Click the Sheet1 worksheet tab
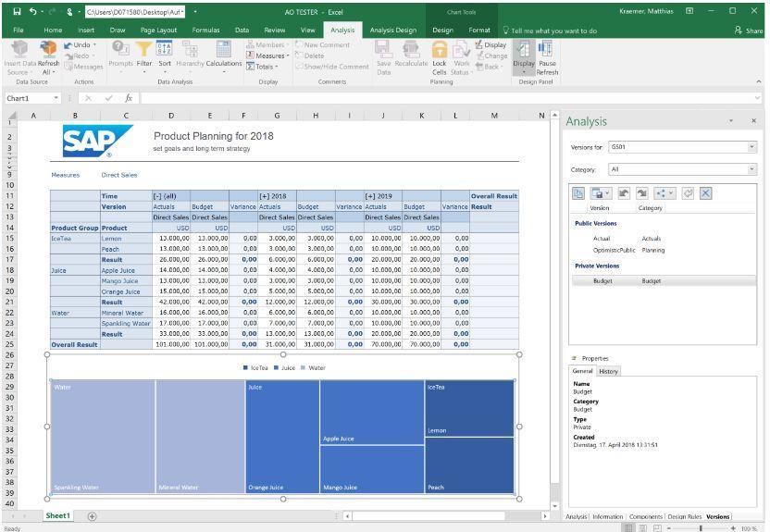Image resolution: width=770 pixels, height=532 pixels. point(58,515)
